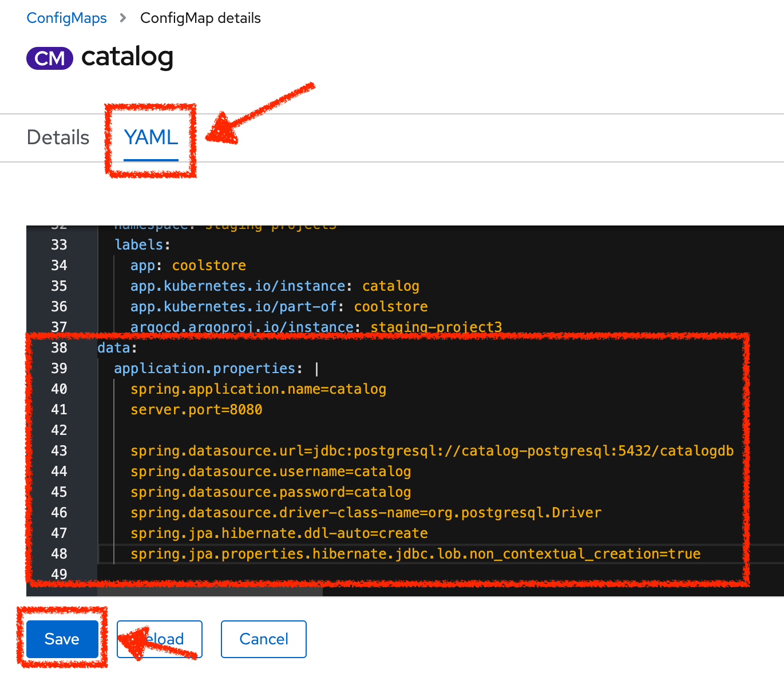The width and height of the screenshot is (784, 673).
Task: Select line number 48 in the gutter
Action: tap(59, 553)
